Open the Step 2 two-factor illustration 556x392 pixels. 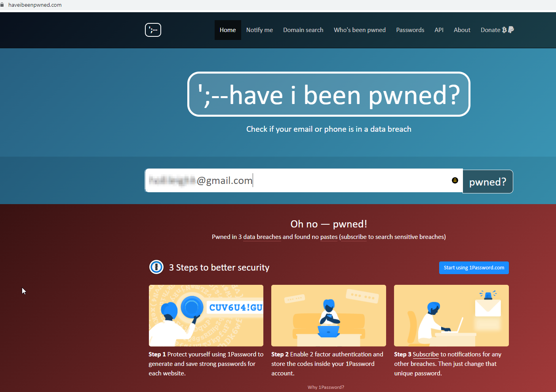coord(329,316)
